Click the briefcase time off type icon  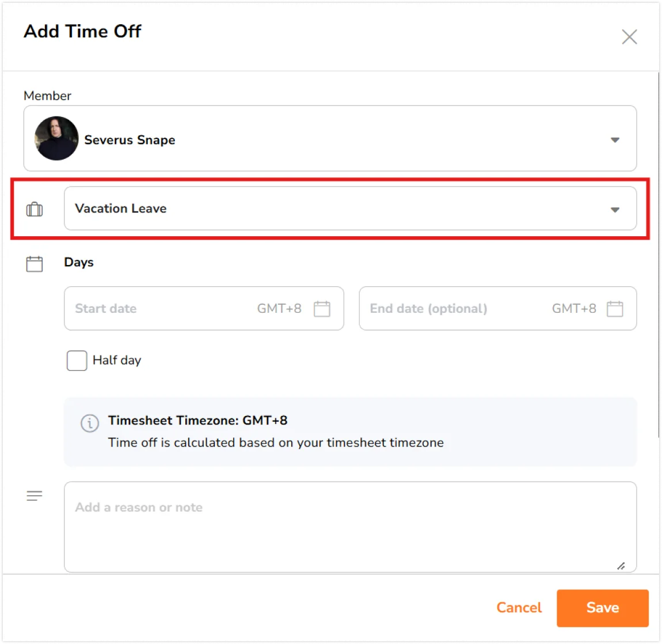click(35, 209)
